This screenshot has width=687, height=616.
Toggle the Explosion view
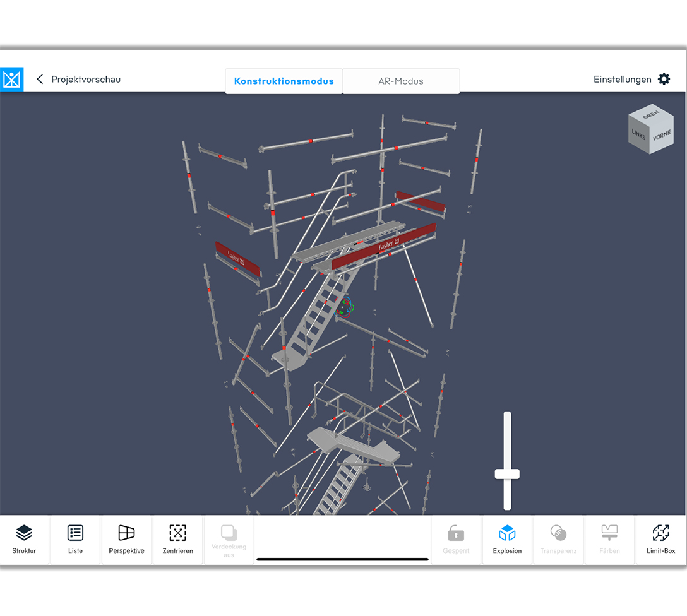point(507,540)
